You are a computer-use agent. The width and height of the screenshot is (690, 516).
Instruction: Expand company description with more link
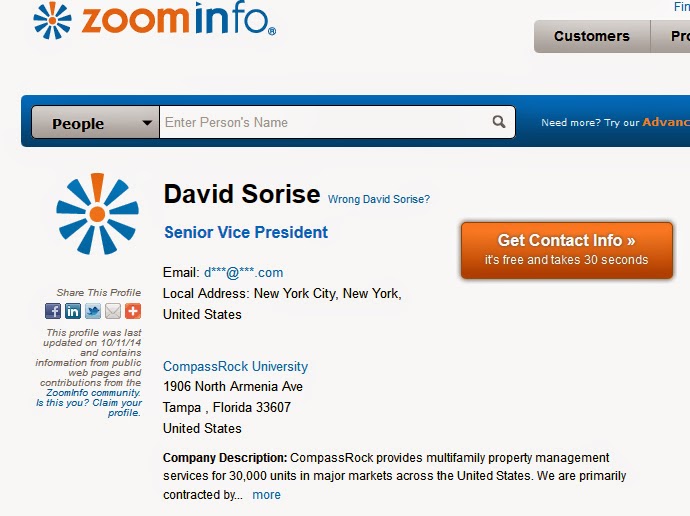(266, 495)
